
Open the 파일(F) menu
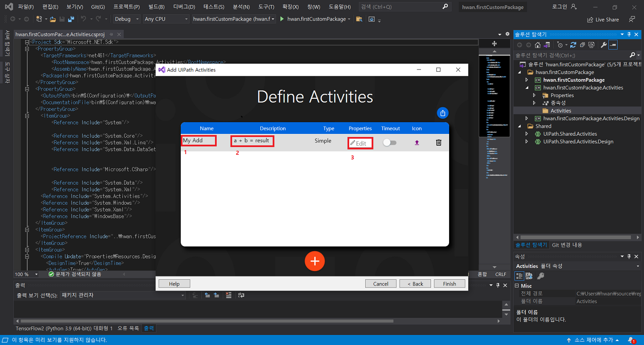(x=26, y=7)
